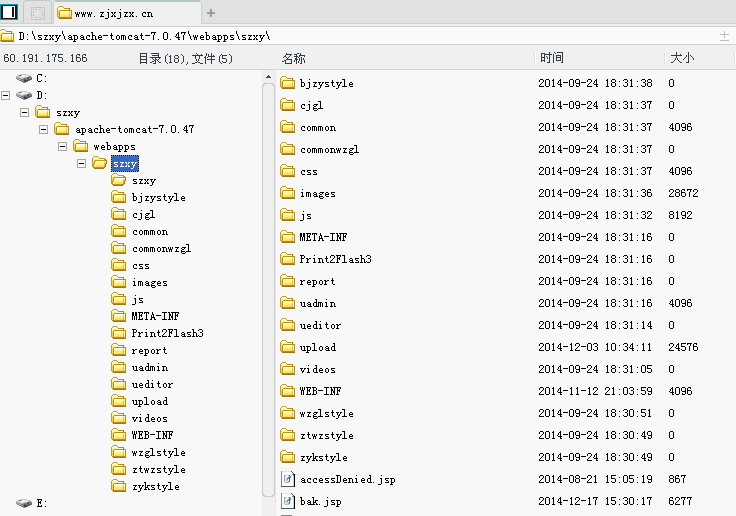Open the dotted grid view tab icon
This screenshot has width=736, height=516.
point(38,13)
